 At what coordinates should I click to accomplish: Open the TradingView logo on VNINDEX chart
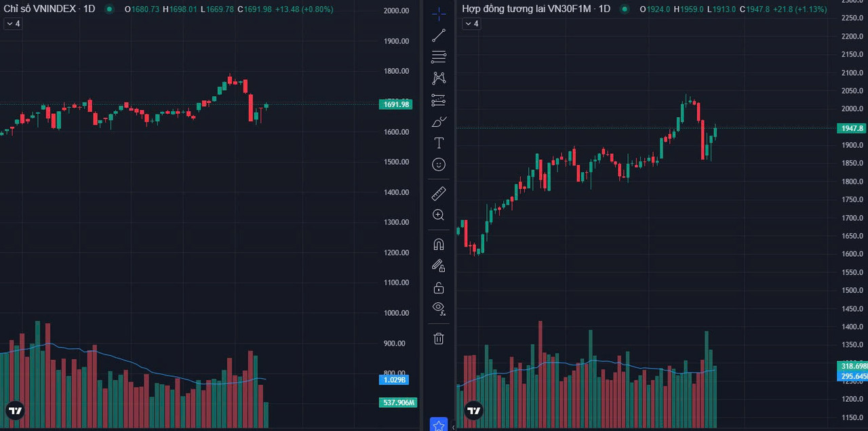[x=15, y=411]
